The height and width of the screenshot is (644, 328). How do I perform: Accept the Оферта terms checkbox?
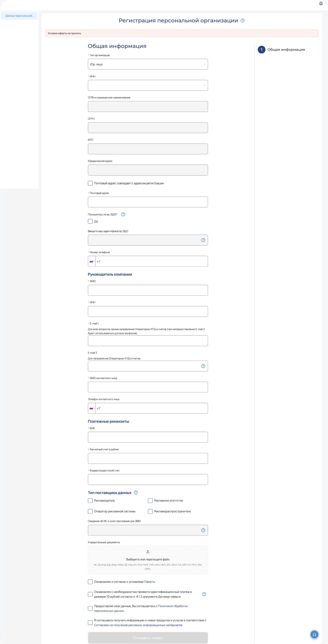pos(90,582)
